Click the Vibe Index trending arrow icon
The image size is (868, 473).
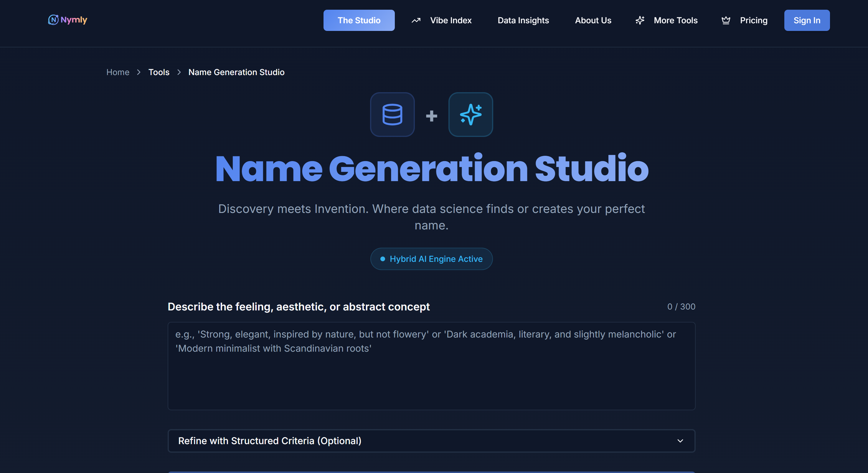[416, 21]
